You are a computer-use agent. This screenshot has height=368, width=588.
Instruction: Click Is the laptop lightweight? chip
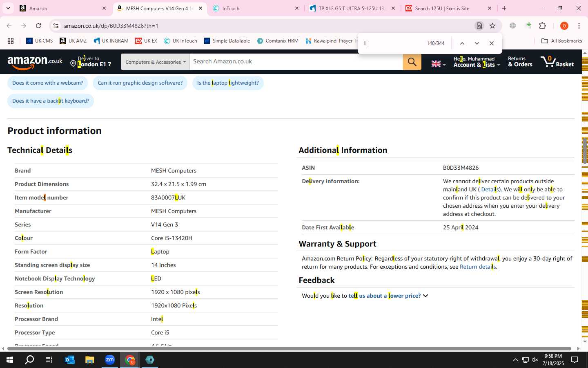click(228, 83)
